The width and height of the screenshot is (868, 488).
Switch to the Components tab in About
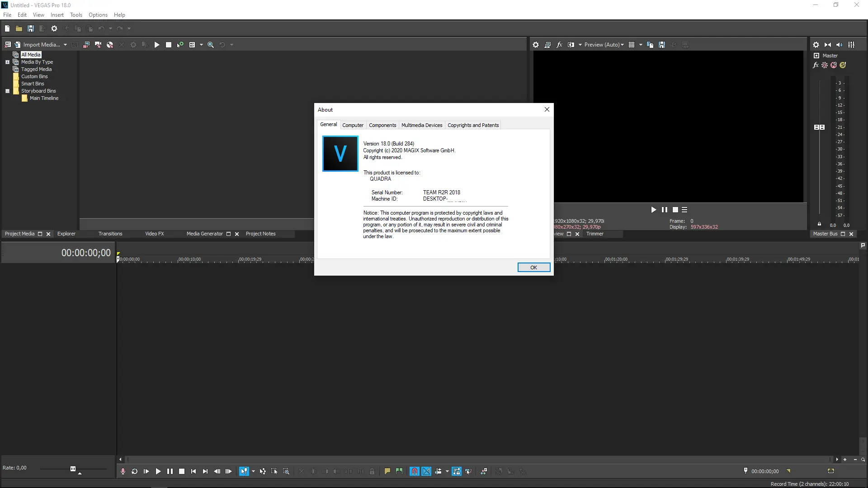click(x=382, y=125)
